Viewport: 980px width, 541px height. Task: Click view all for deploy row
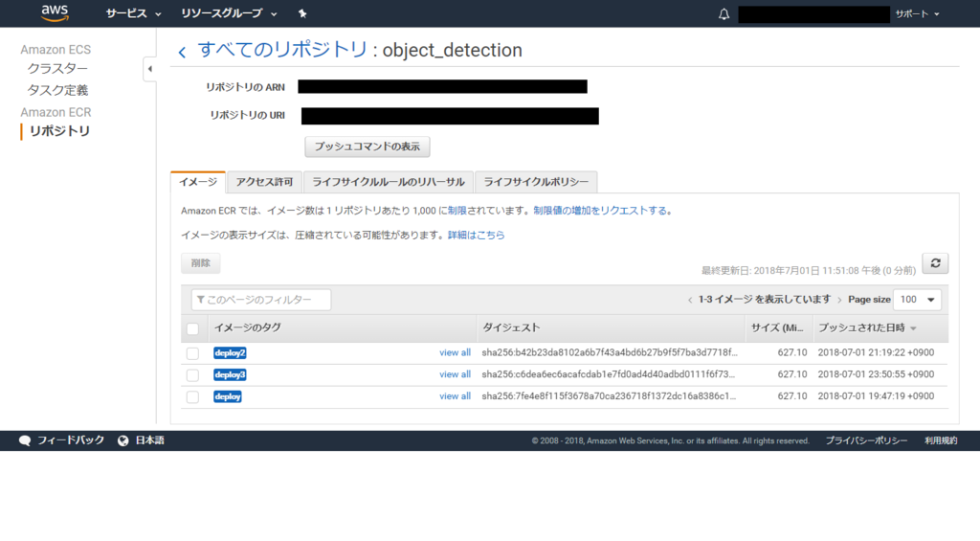point(455,396)
